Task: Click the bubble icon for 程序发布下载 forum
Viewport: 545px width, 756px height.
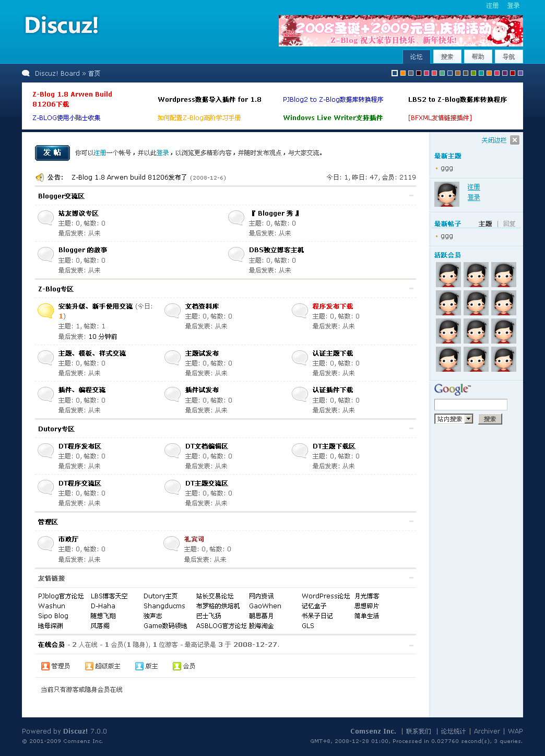Action: point(300,311)
